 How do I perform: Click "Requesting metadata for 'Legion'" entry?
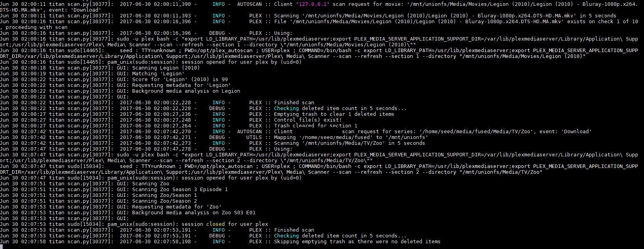tap(181, 85)
